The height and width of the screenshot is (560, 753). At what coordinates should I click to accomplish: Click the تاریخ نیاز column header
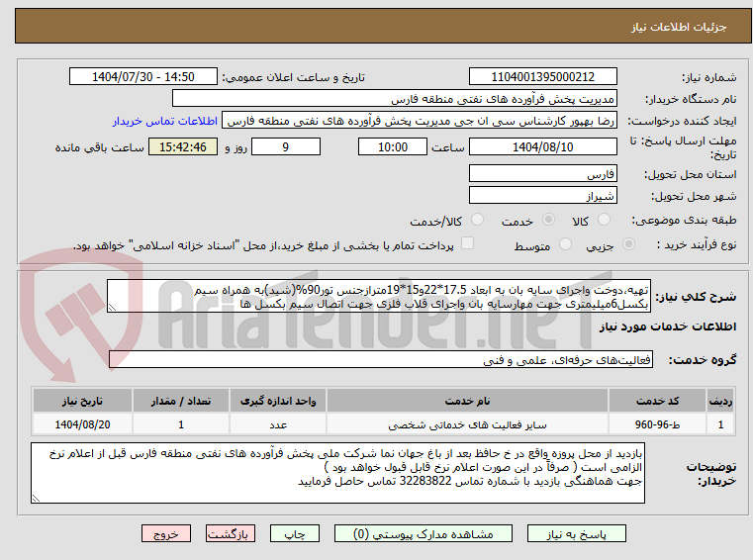pos(82,401)
